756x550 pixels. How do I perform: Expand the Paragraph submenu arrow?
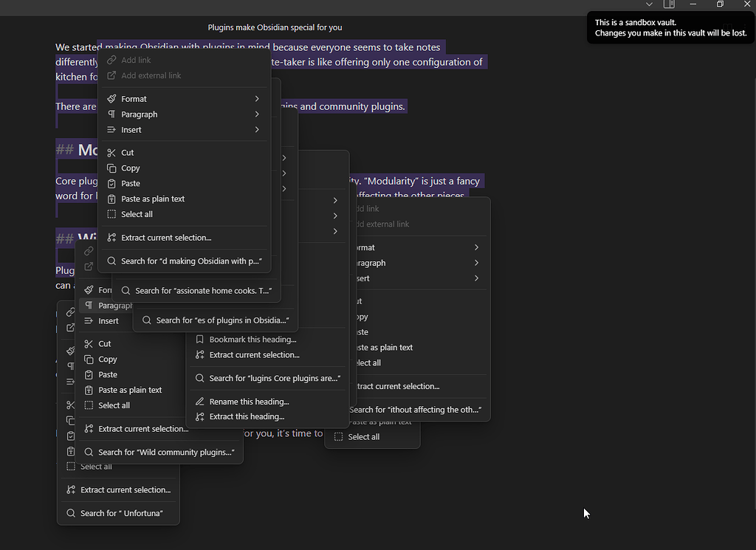[x=256, y=114]
